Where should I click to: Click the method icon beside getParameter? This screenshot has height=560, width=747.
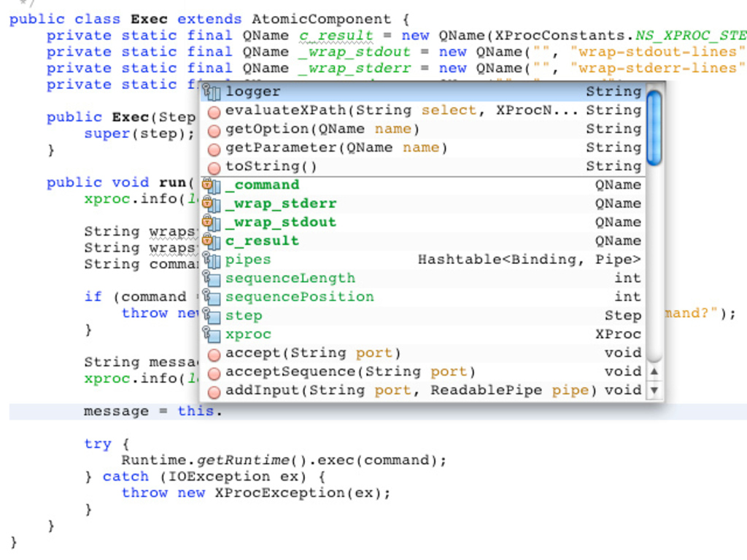coord(214,149)
